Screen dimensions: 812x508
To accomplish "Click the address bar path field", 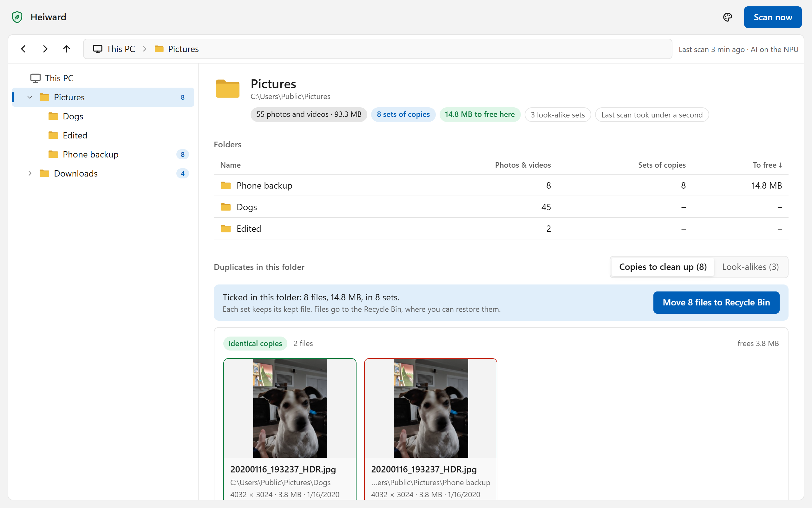I will [377, 49].
